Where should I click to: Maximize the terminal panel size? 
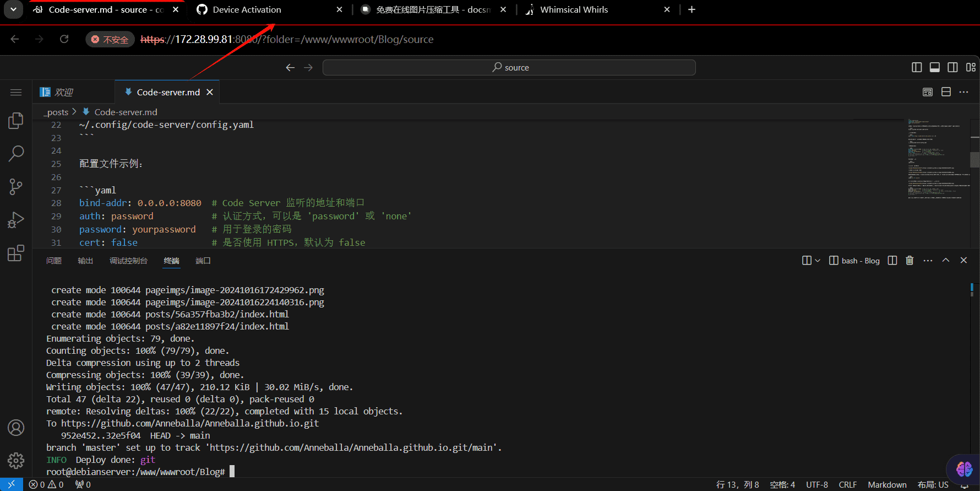coord(946,260)
